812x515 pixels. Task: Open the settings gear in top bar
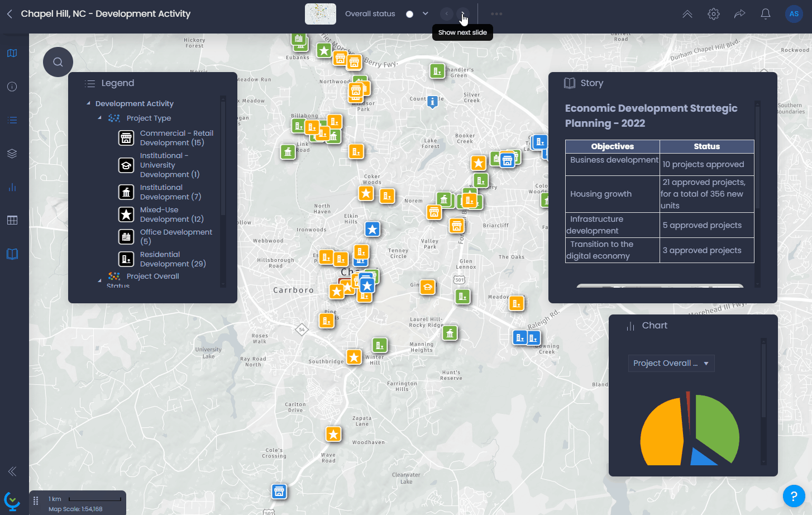click(x=714, y=14)
